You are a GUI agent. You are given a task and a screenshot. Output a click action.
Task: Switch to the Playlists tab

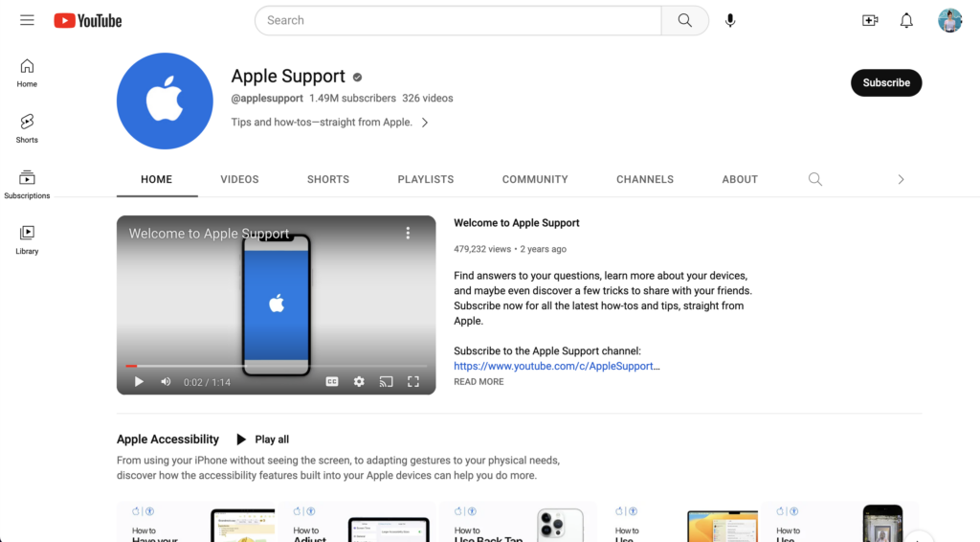coord(426,179)
